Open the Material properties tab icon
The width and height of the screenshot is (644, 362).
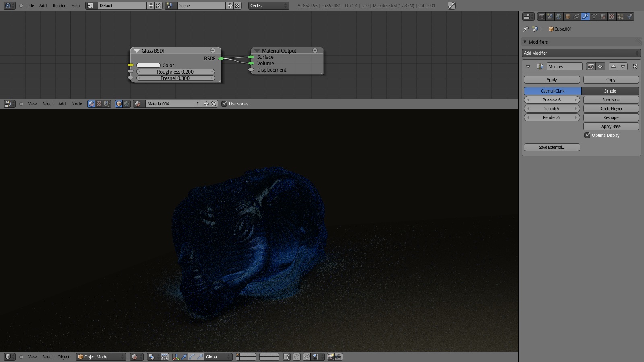click(603, 16)
